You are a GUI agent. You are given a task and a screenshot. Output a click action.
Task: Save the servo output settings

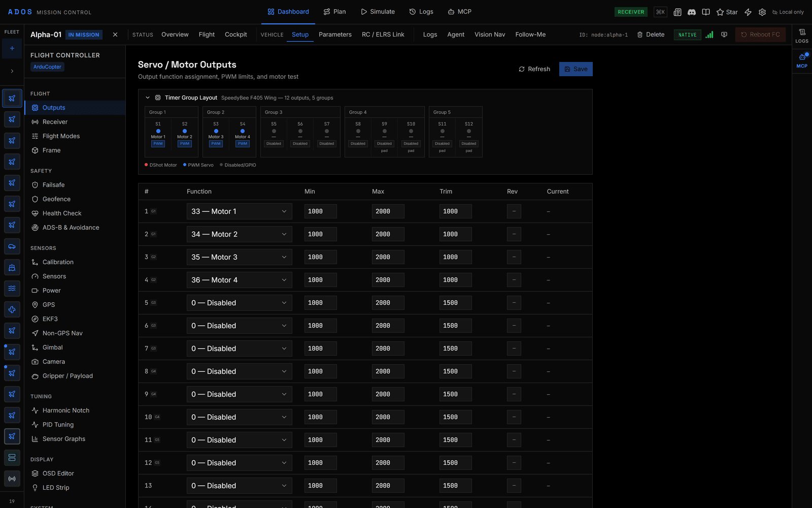coord(576,69)
